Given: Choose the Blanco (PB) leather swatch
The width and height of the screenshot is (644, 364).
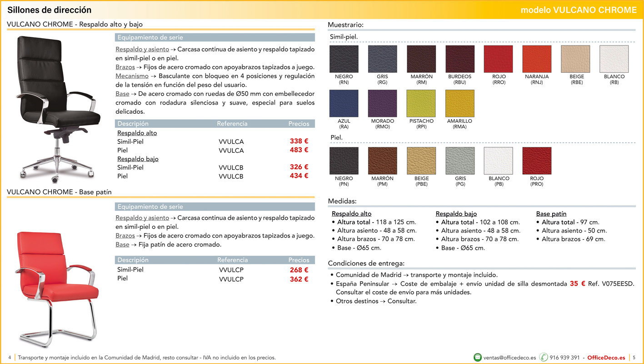Looking at the screenshot, I should click(499, 161).
